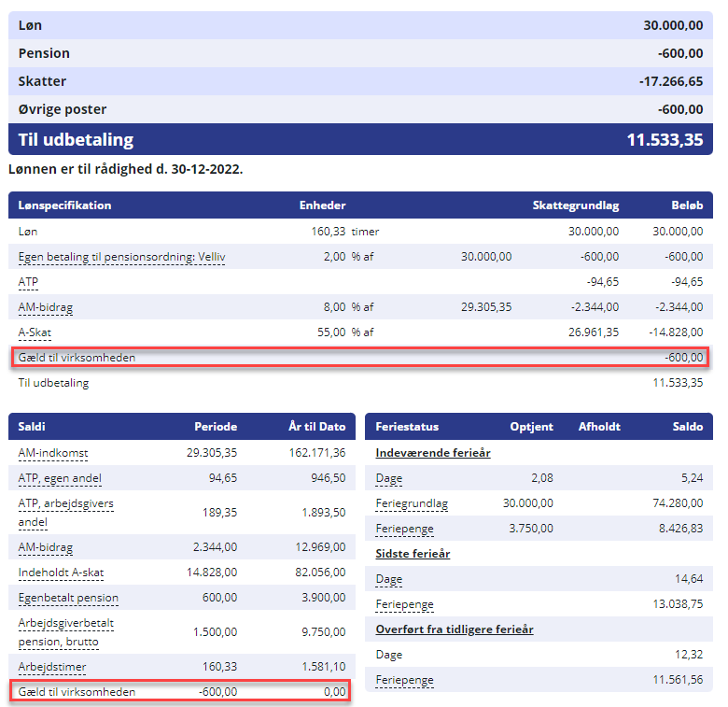This screenshot has width=728, height=707.
Task: Click 'Gæld til virksomheden' row in Saldi table
Action: click(x=180, y=692)
